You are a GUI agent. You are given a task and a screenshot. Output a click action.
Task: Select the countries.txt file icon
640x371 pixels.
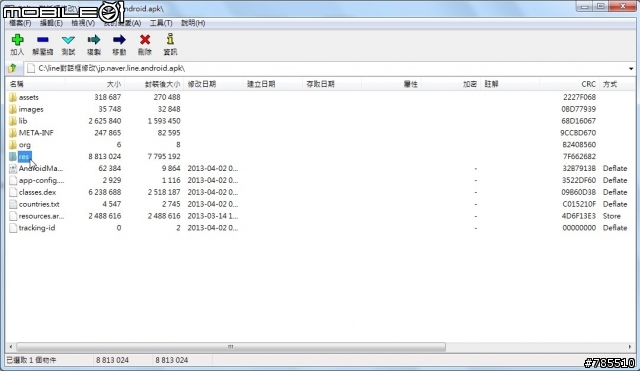13,204
